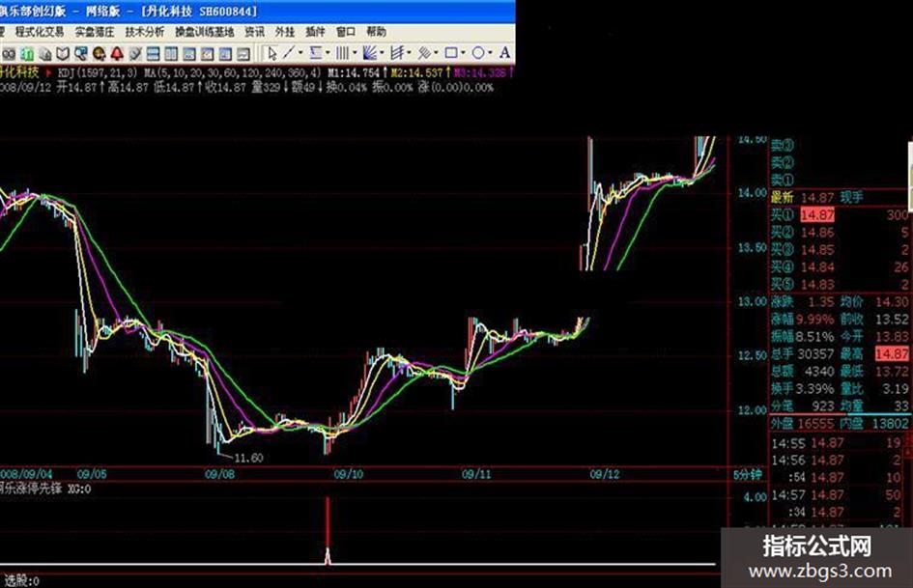Click the 09/05 date marker
This screenshot has width=913, height=588.
click(x=92, y=474)
